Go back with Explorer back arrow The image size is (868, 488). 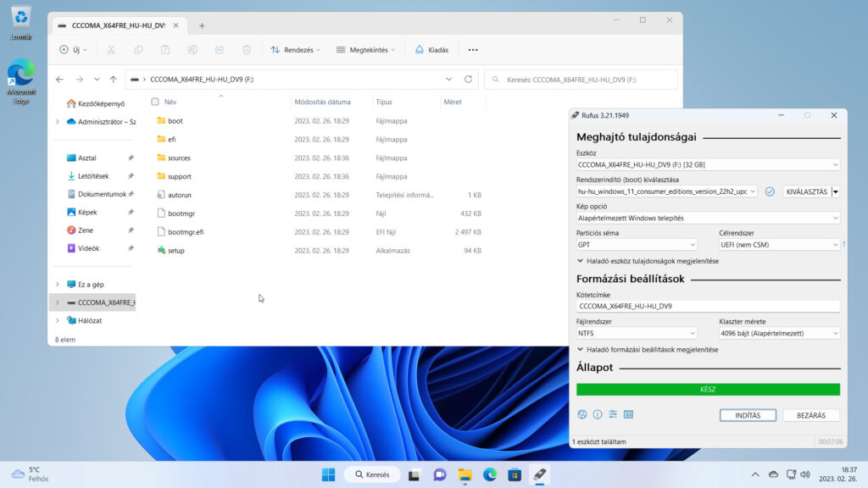pyautogui.click(x=60, y=80)
